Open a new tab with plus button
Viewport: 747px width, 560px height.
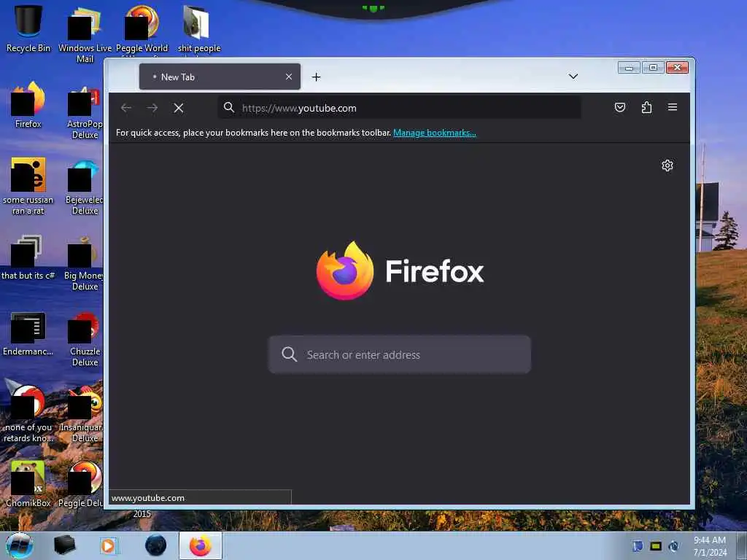click(317, 77)
